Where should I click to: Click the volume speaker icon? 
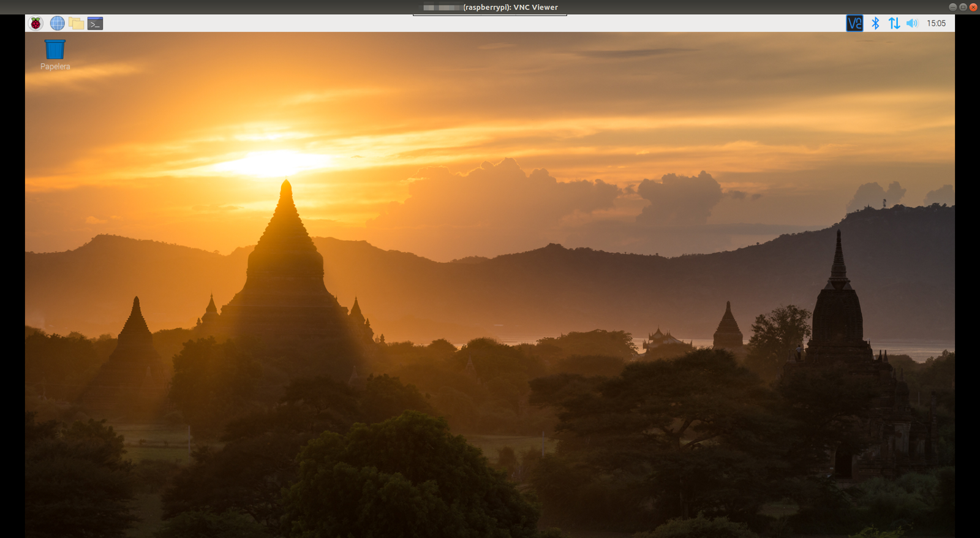pos(912,23)
